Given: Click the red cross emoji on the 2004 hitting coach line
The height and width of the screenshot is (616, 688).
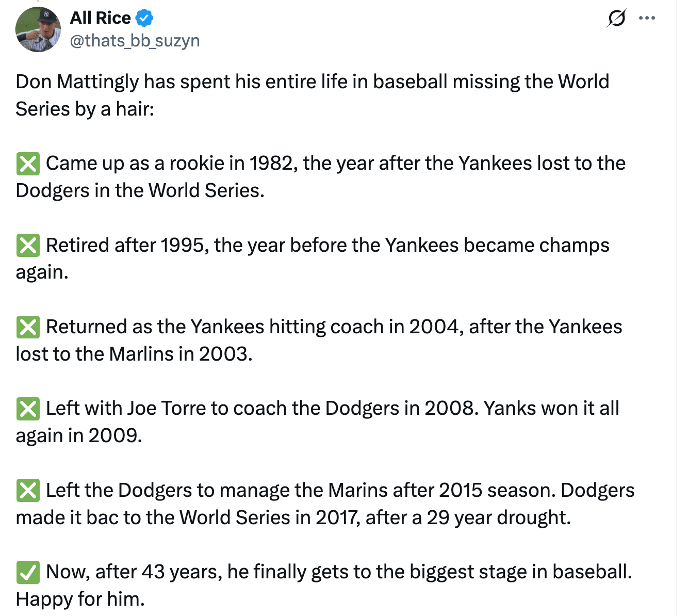Looking at the screenshot, I should click(x=28, y=327).
